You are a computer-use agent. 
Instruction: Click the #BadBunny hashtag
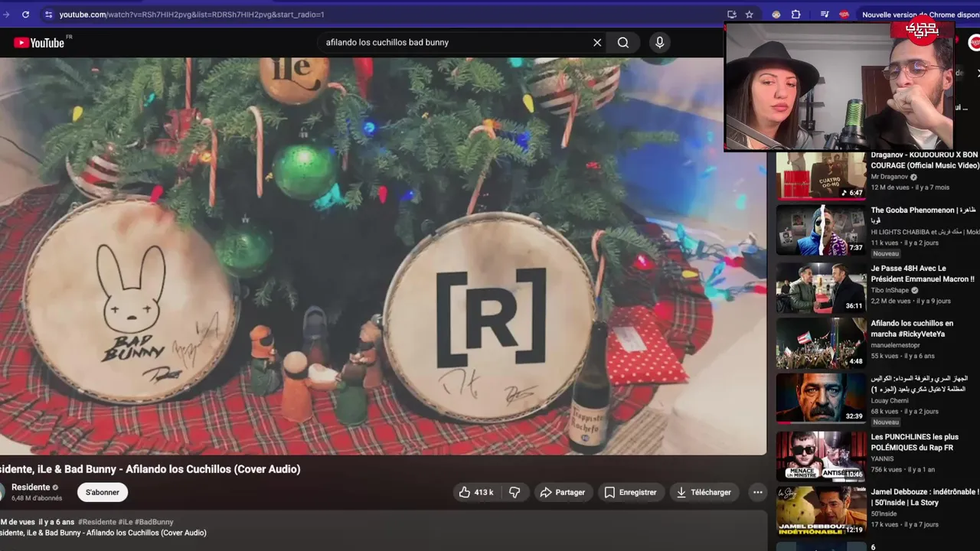pyautogui.click(x=154, y=522)
